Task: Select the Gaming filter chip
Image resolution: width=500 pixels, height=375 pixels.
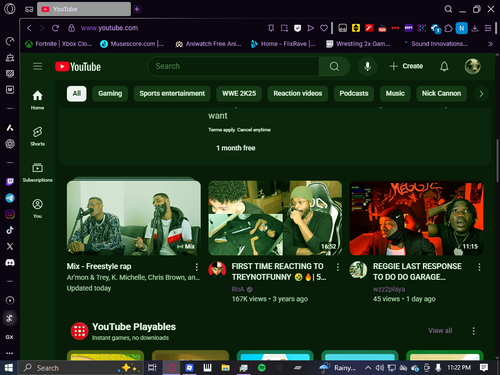Action: point(110,93)
